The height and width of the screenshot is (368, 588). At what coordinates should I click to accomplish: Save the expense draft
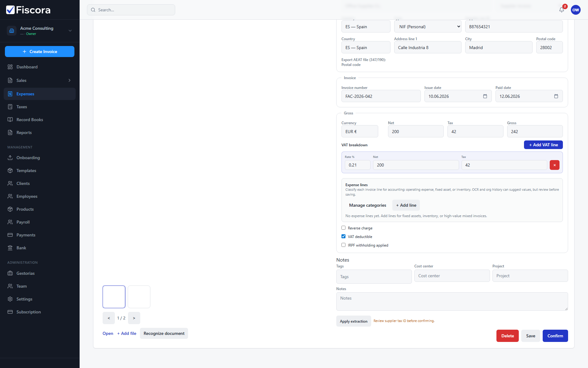point(531,336)
